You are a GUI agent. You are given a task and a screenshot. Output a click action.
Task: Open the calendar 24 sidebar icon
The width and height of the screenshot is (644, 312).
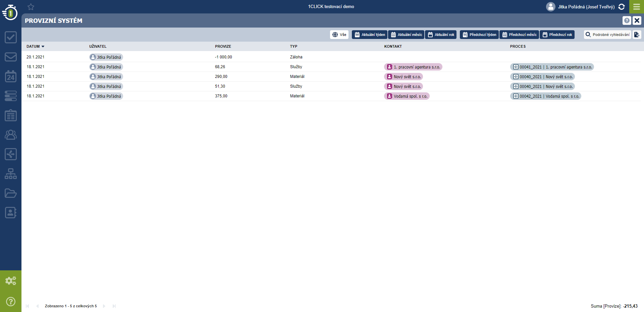pos(11,76)
